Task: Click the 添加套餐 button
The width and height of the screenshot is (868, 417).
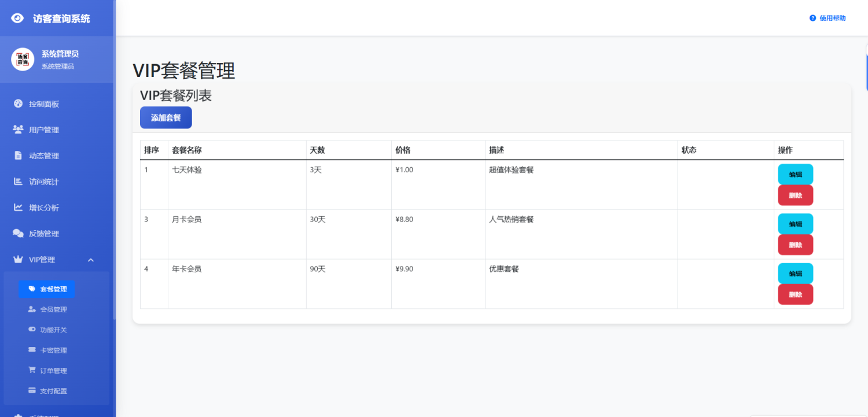Action: click(165, 117)
